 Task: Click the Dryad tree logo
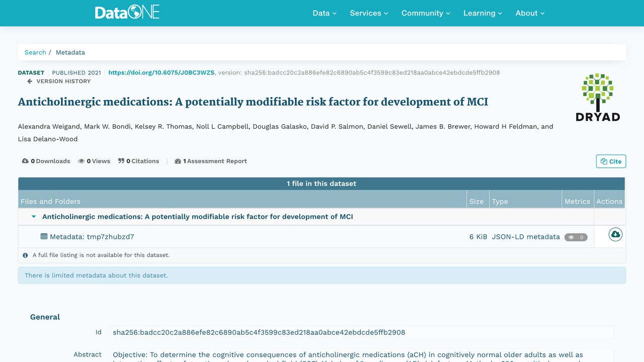click(x=598, y=97)
